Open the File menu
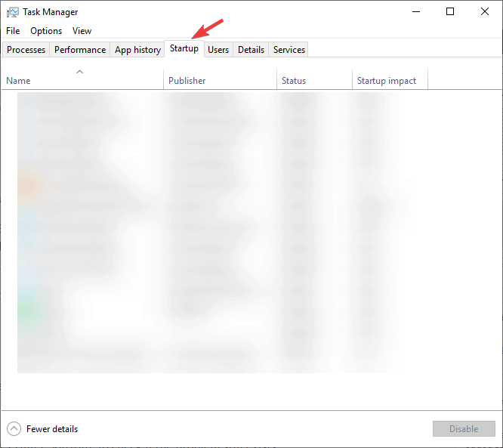The width and height of the screenshot is (503, 448). 13,31
